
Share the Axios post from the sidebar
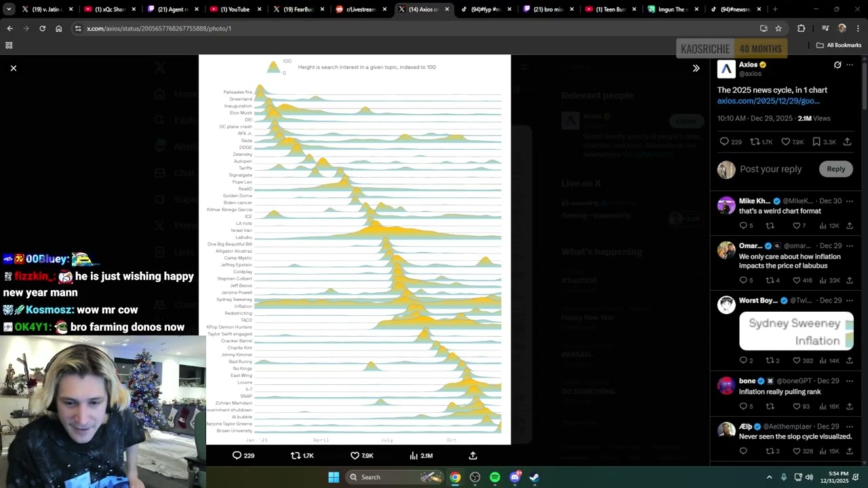tap(848, 142)
